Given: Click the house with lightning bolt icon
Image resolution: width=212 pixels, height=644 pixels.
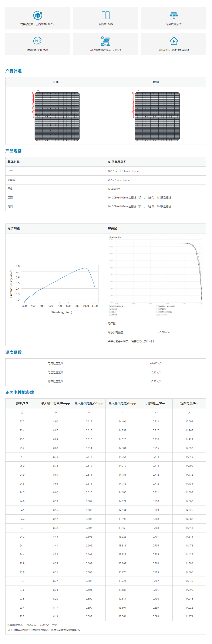Looking at the screenshot, I should pos(174,41).
